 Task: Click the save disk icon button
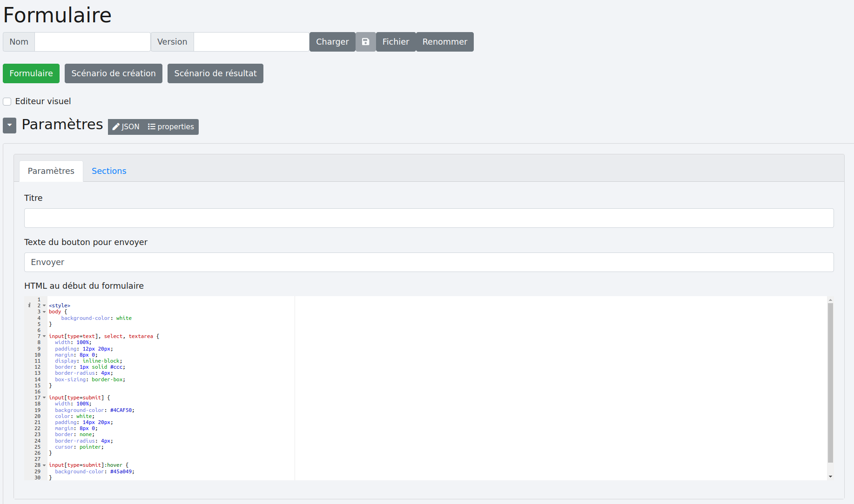tap(365, 42)
